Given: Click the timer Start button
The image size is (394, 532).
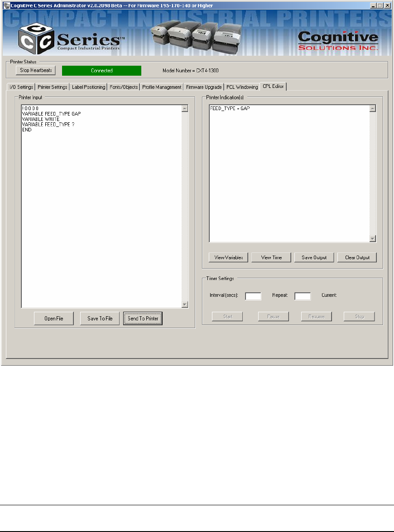Looking at the screenshot, I should [x=227, y=317].
